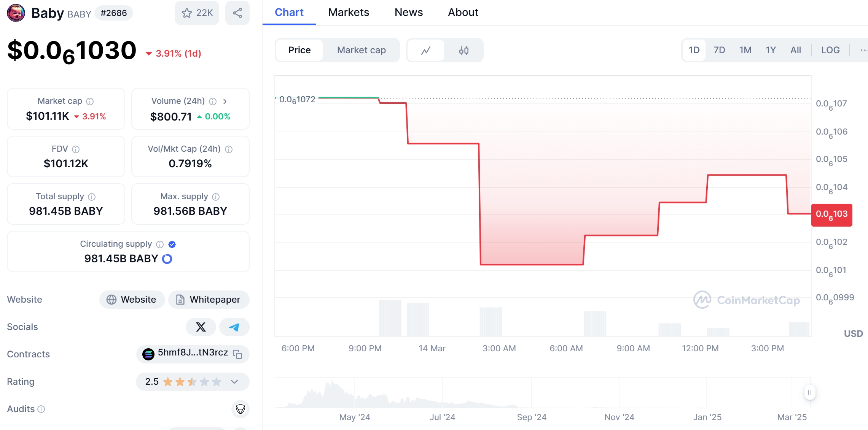Viewport: 868px width, 430px height.
Task: Set chart range to 1M
Action: 745,50
